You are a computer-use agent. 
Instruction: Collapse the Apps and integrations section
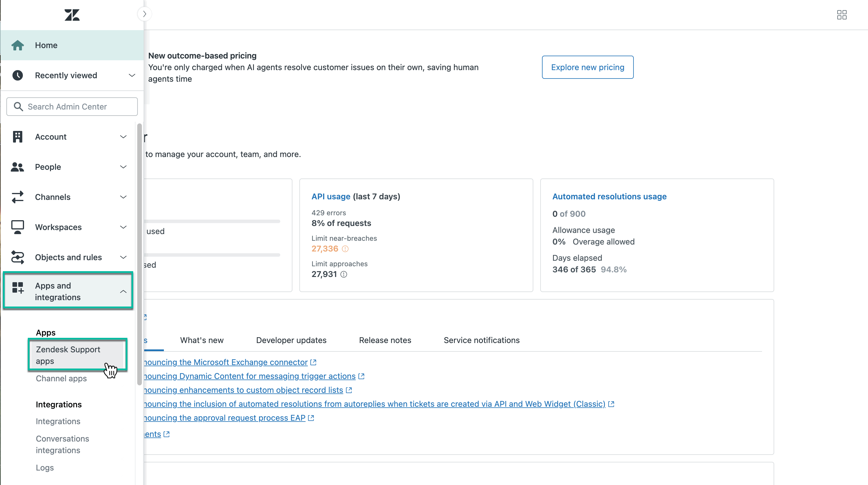[x=123, y=291]
